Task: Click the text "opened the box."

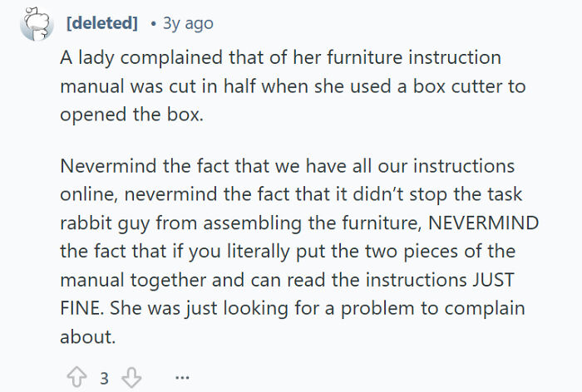Action: tap(131, 115)
